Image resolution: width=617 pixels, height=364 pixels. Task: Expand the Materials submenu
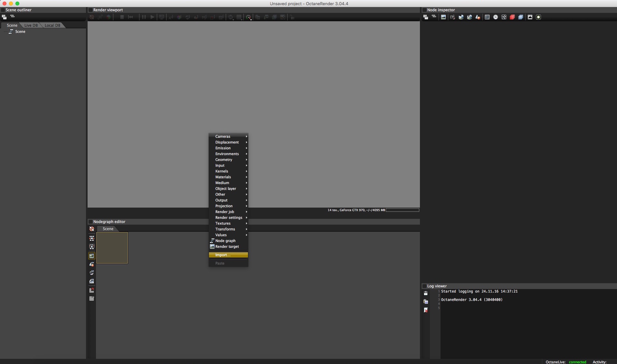[228, 177]
